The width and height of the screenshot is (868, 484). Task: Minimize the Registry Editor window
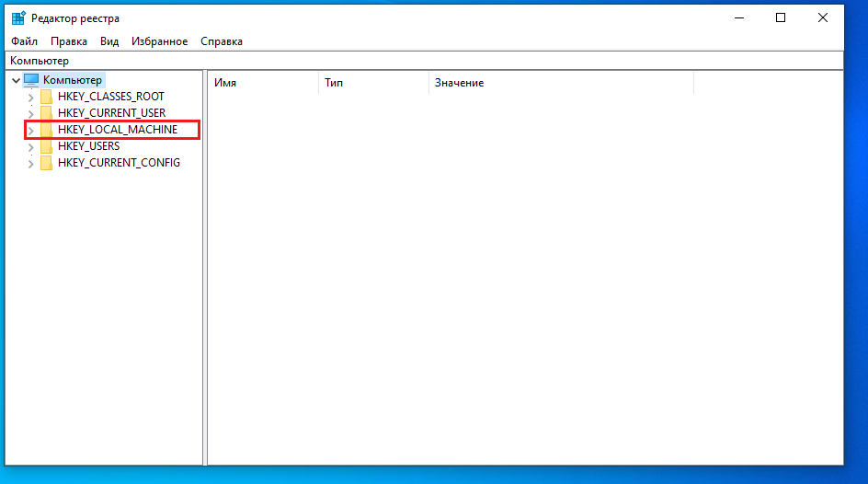(x=739, y=17)
